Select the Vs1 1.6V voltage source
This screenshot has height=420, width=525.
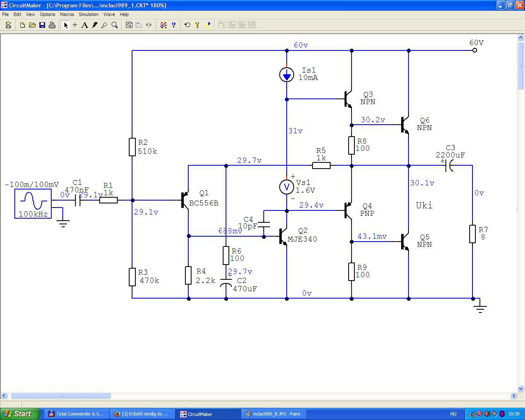(x=287, y=187)
